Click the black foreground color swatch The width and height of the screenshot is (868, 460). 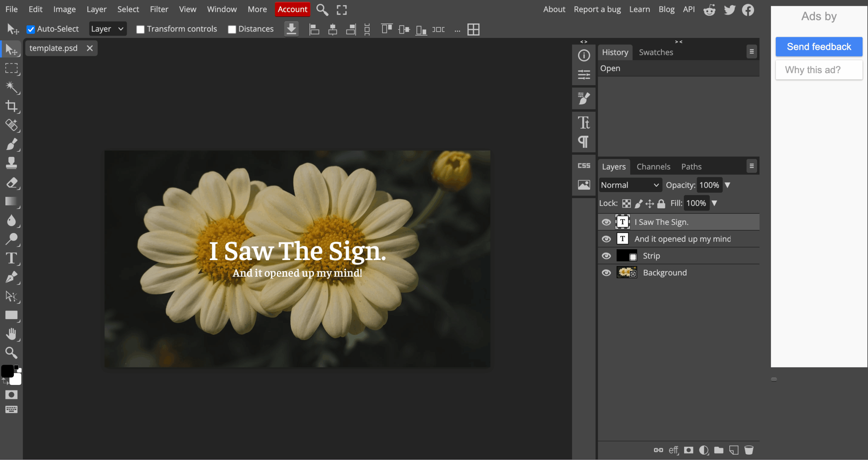(7, 371)
